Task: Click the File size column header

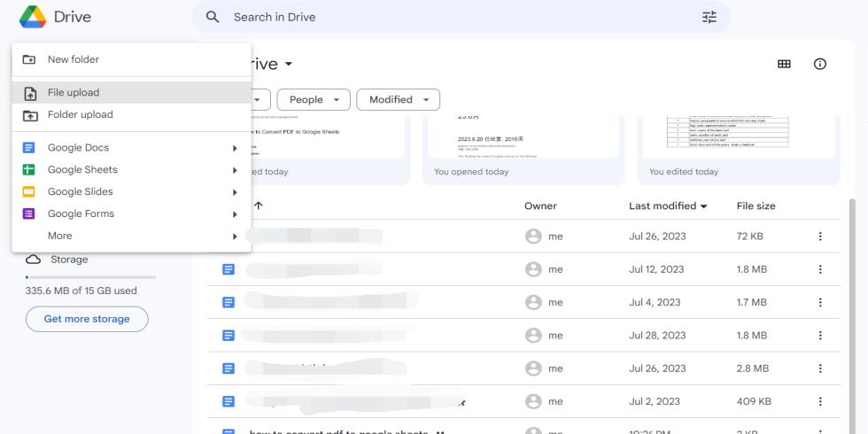Action: click(756, 205)
